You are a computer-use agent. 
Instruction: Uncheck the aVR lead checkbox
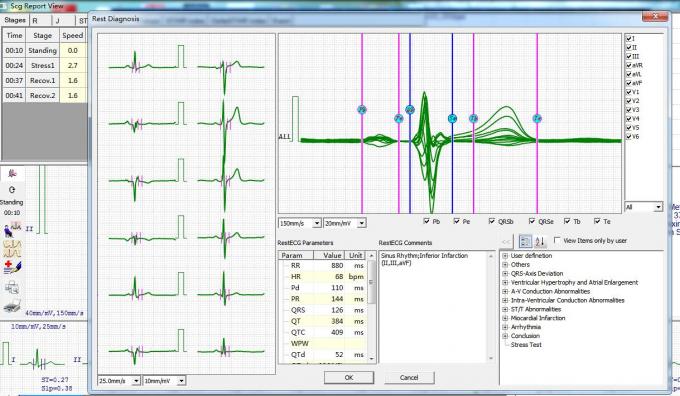pos(629,65)
